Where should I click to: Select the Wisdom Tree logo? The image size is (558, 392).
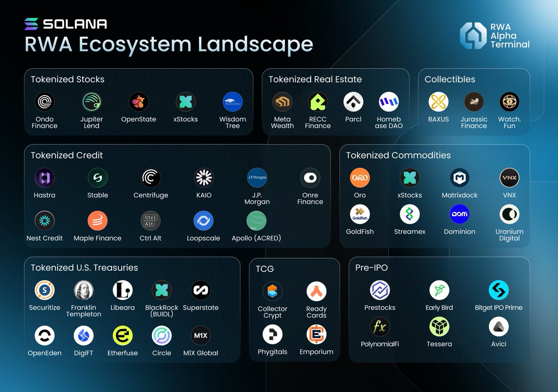click(232, 102)
